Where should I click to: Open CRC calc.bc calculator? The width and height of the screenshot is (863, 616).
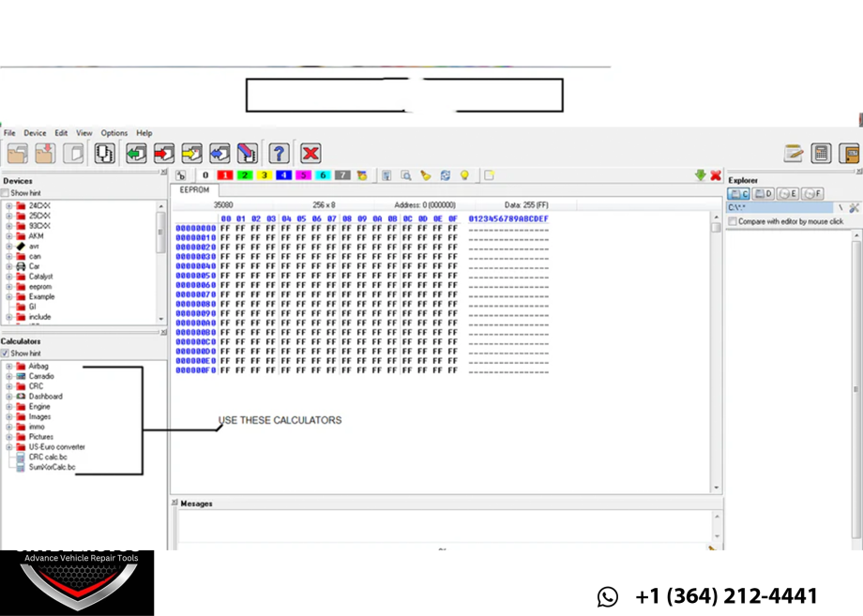point(48,457)
